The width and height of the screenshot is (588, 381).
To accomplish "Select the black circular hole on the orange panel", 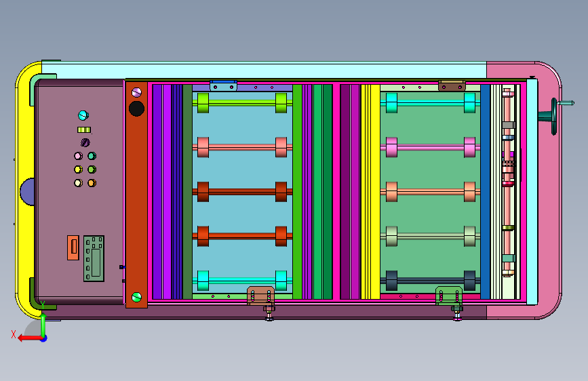I will 136,108.
